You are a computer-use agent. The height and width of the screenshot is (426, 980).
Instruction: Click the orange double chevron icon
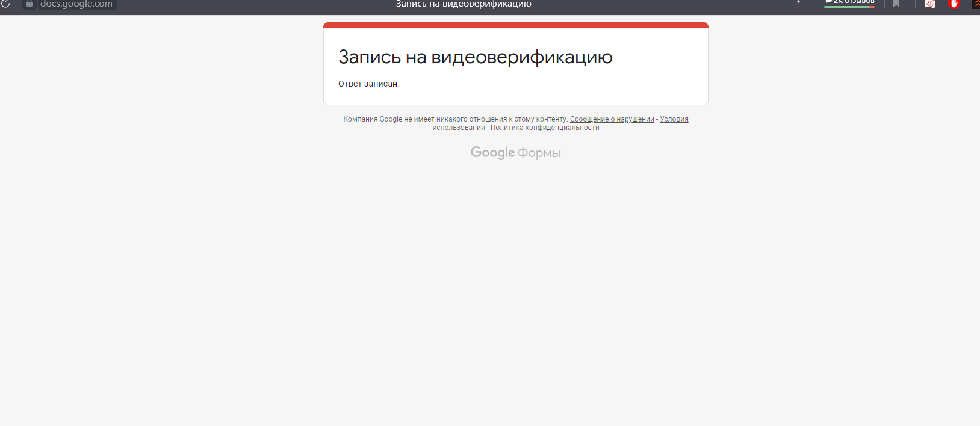(x=976, y=4)
